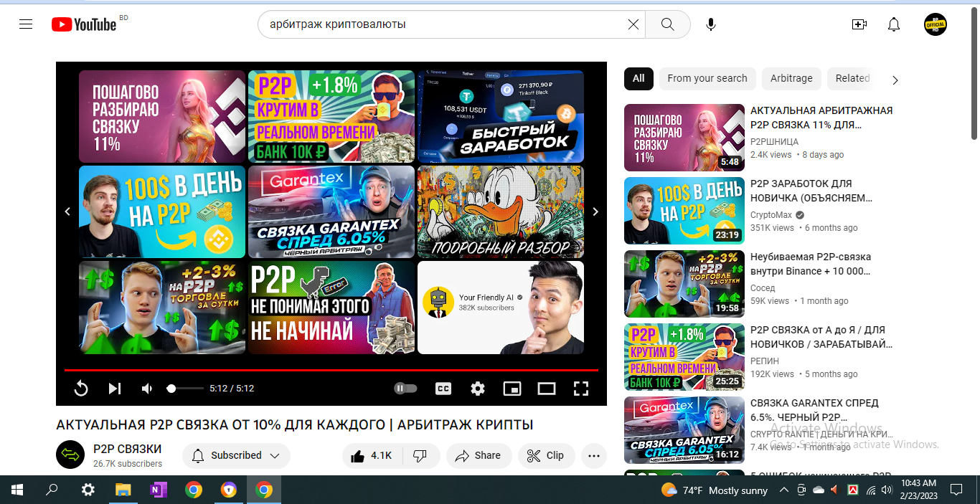
Task: Open the weather widget 74°F
Action: pos(715,490)
